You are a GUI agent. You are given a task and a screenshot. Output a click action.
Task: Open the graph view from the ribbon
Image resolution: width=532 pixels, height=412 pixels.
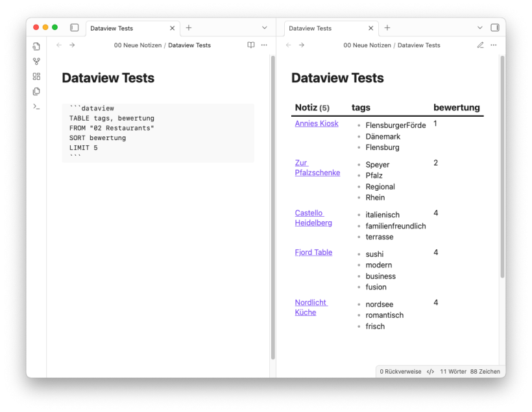pos(36,62)
